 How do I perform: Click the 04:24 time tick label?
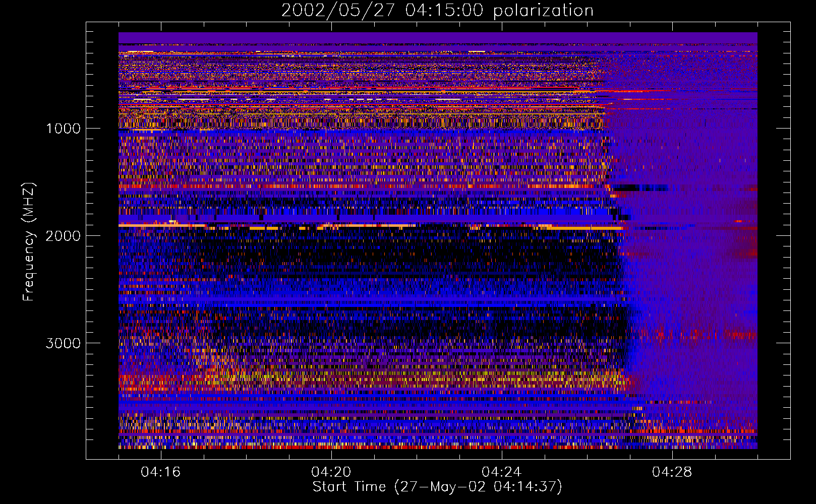pos(502,472)
